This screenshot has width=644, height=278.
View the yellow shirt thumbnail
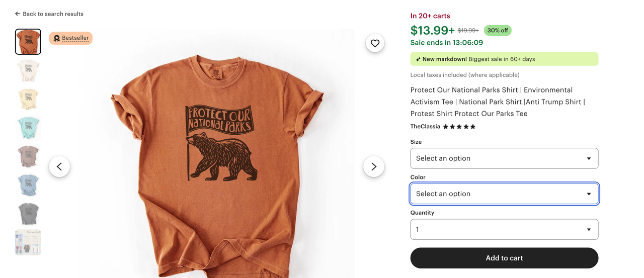click(28, 99)
